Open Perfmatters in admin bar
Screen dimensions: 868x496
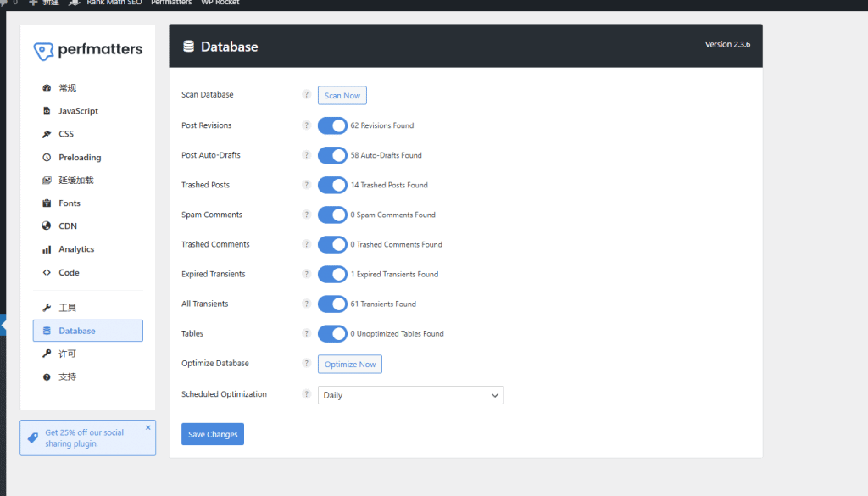pyautogui.click(x=171, y=3)
